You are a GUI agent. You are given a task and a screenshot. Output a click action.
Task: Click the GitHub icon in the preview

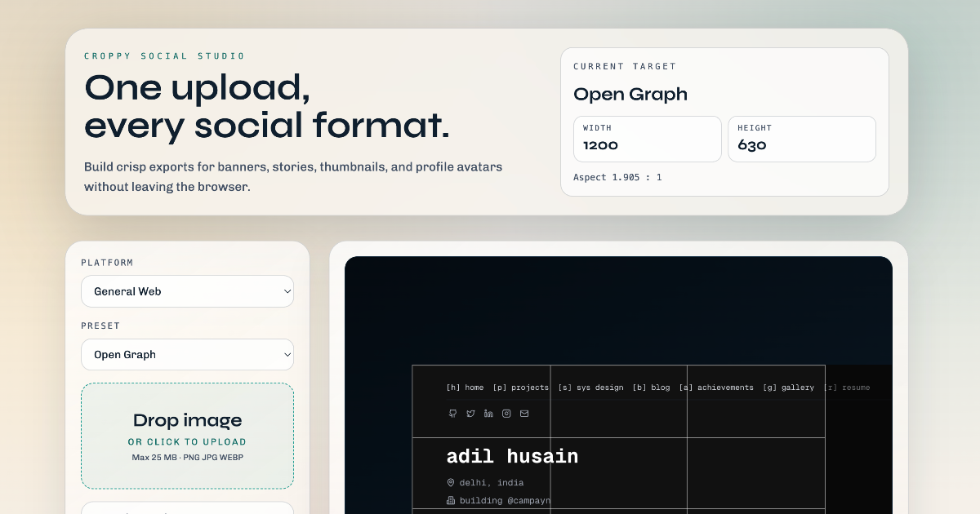[x=453, y=414]
